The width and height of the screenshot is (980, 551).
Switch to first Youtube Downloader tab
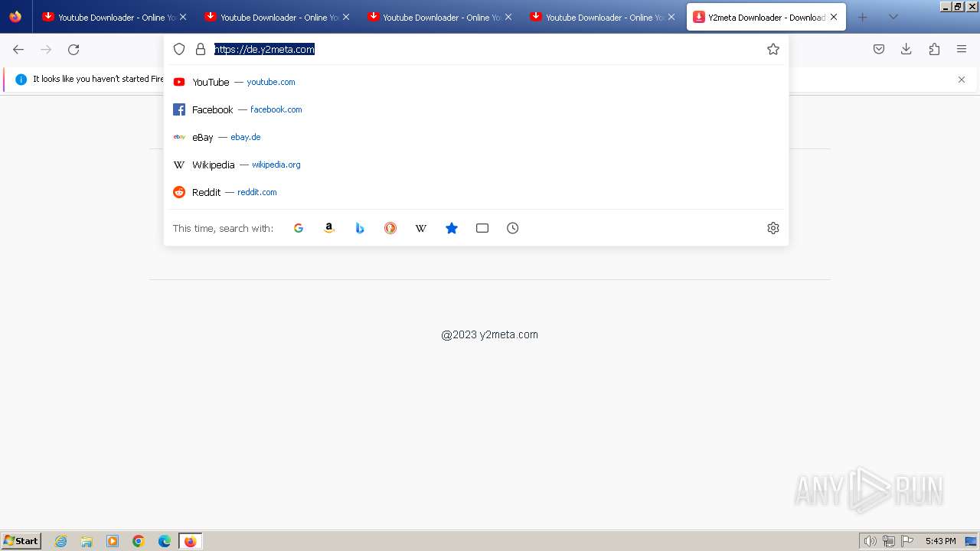click(113, 17)
